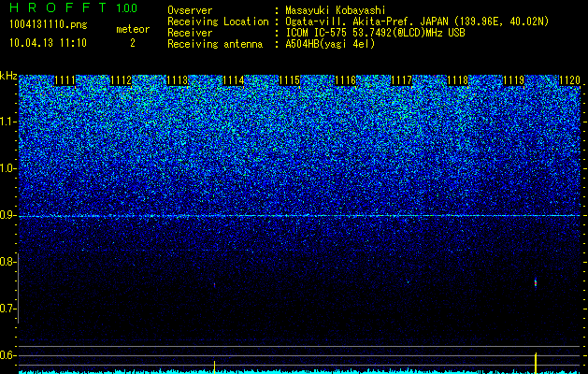
Task: Click the tall yellow detection spike near 1119
Action: pos(536,363)
